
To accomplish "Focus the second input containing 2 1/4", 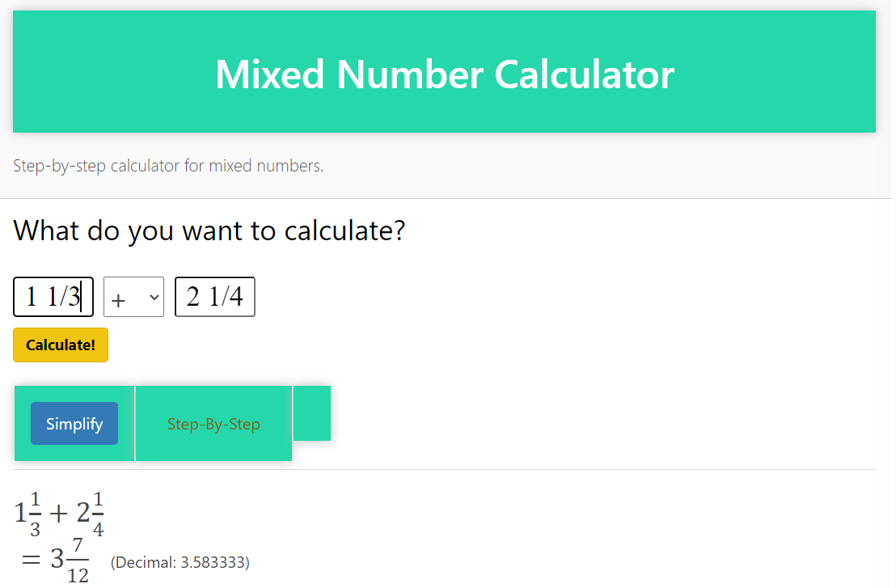I will (215, 297).
